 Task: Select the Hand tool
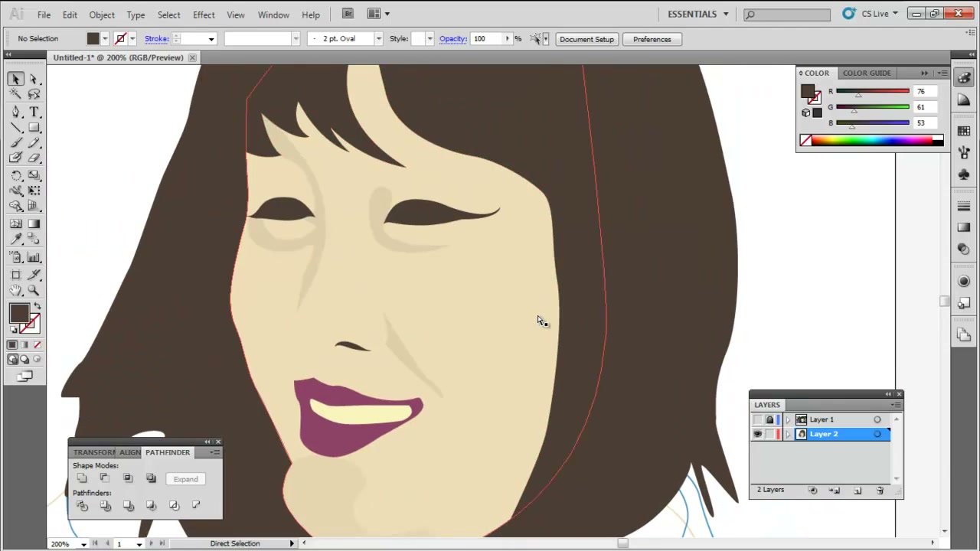[15, 290]
